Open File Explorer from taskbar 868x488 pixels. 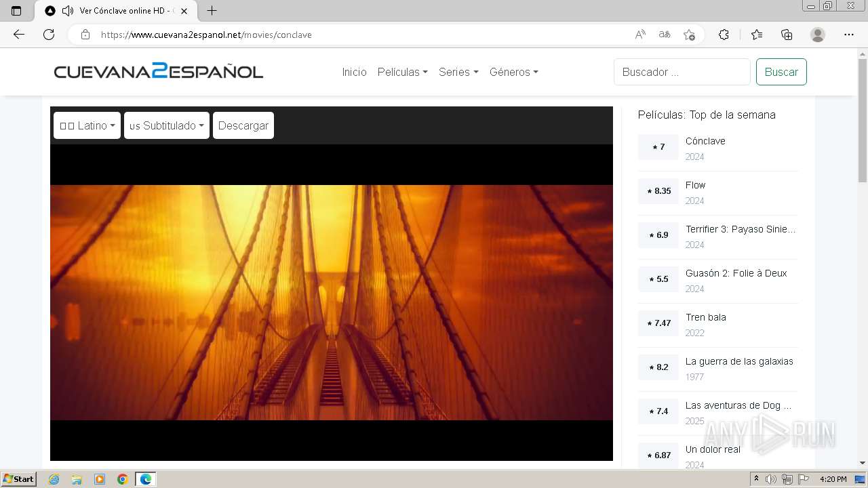77,479
